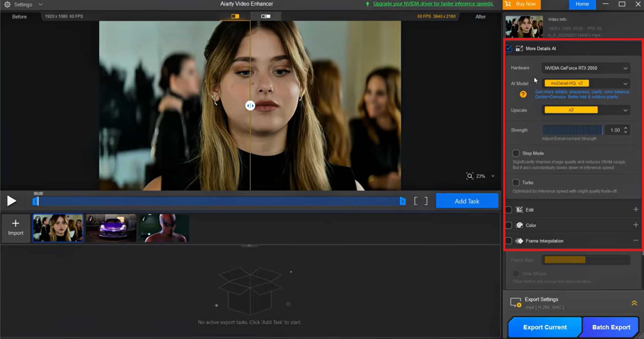Click the Export Current button

coord(545,327)
